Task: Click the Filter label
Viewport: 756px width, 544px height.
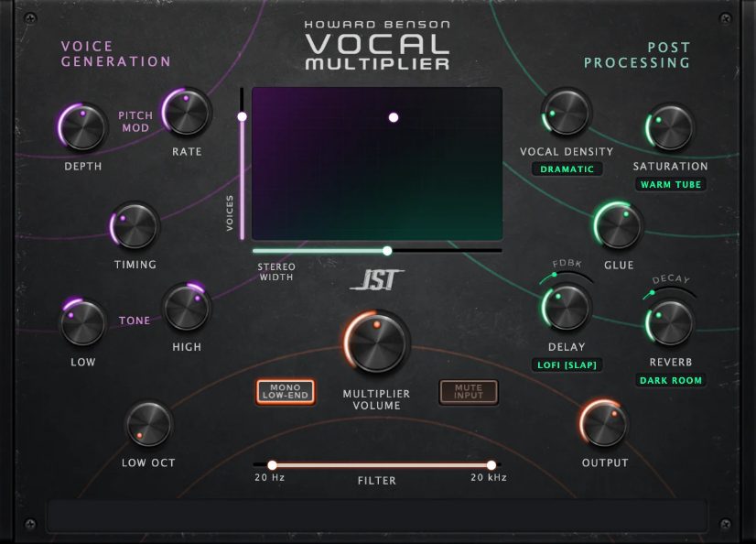Action: point(376,481)
